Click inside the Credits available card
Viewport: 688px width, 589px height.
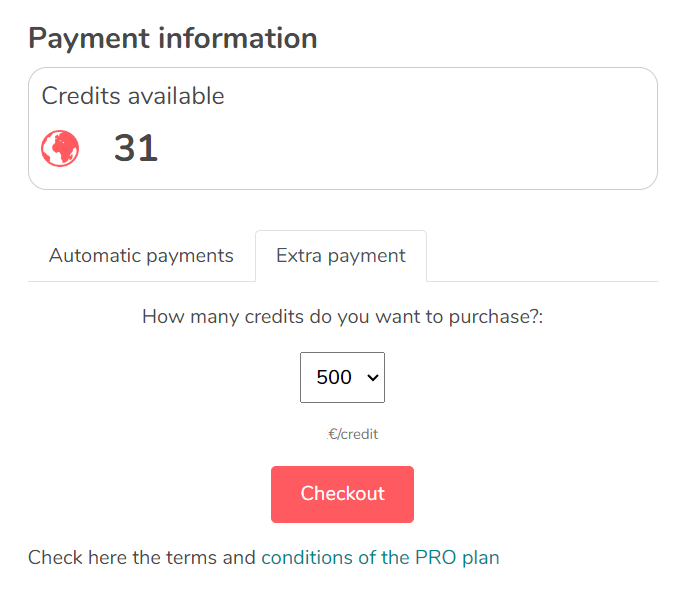[x=343, y=129]
